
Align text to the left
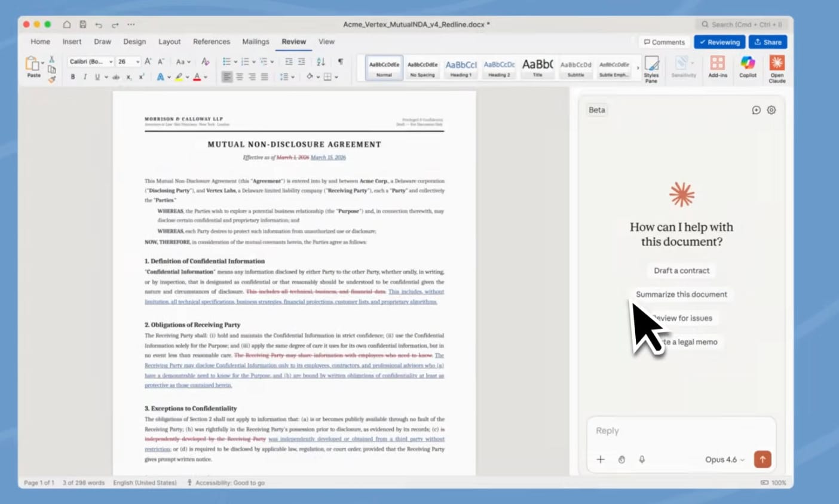click(226, 77)
